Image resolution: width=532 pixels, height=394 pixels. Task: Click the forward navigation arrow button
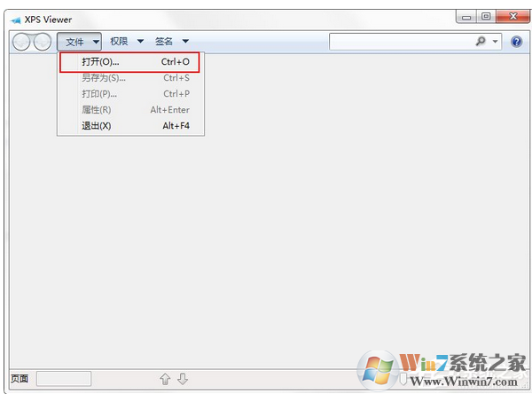[43, 42]
